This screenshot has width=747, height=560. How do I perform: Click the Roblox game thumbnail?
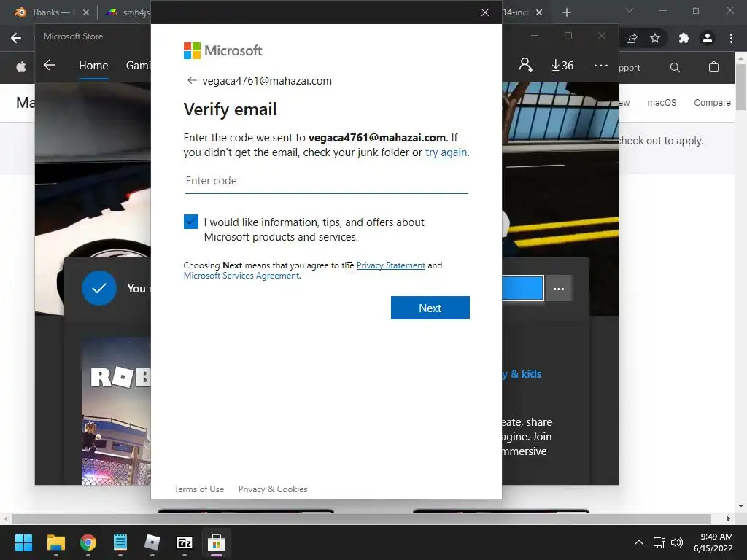tap(116, 411)
